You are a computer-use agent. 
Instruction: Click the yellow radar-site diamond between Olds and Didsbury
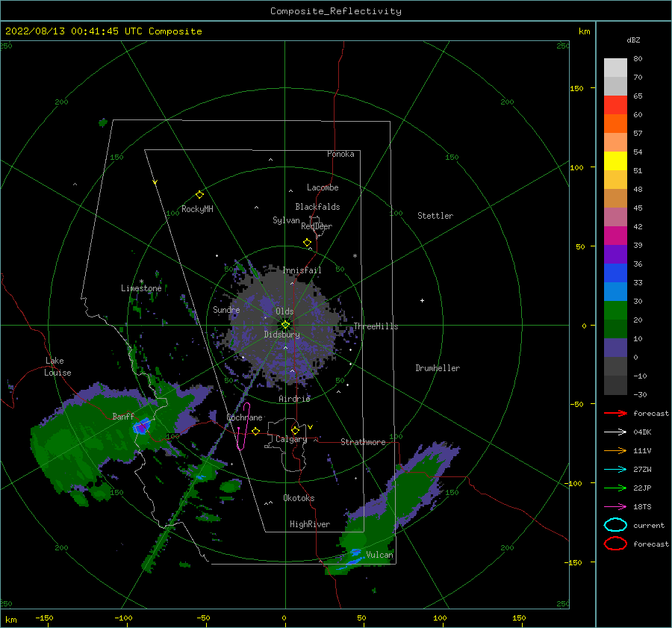(x=285, y=325)
